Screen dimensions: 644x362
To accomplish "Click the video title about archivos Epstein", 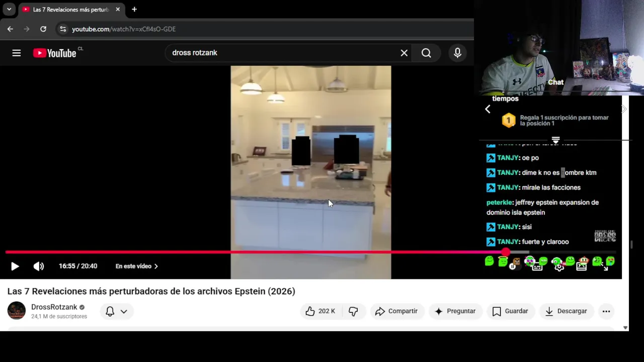I will coord(151,292).
